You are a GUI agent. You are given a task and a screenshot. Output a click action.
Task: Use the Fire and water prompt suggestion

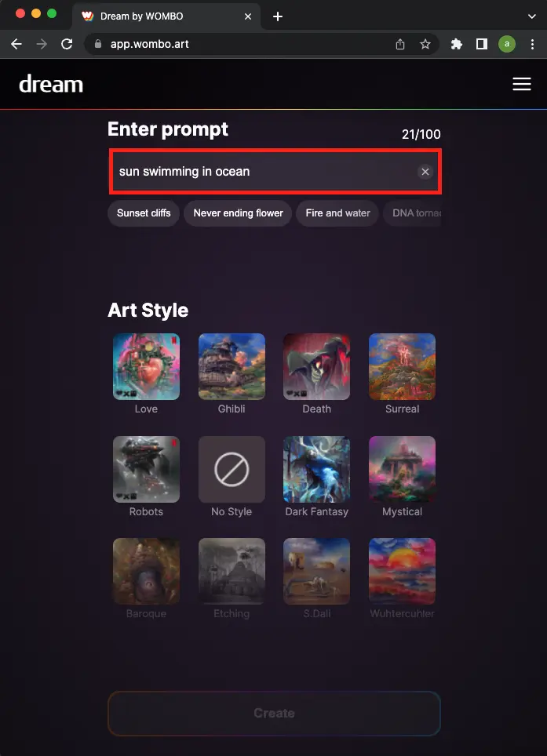coord(337,213)
